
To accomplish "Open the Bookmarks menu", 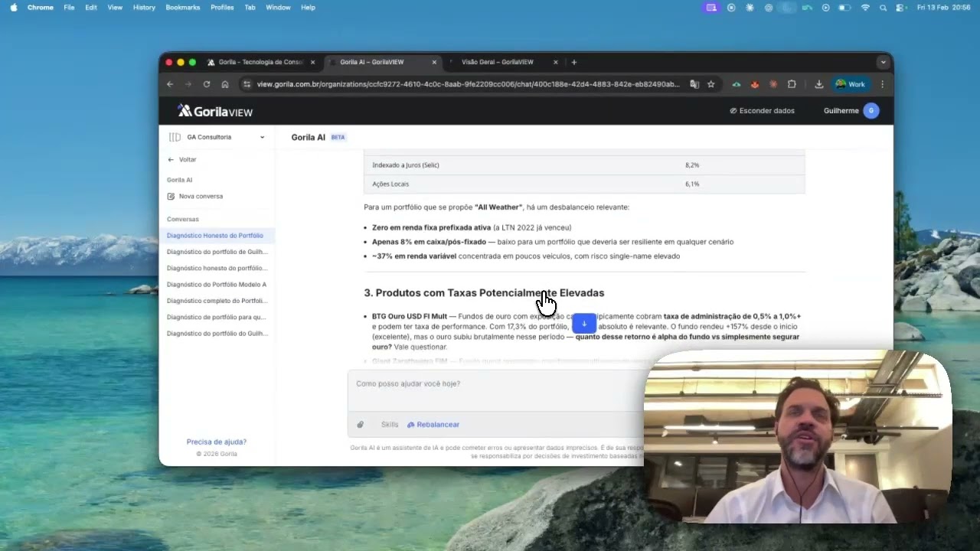I will pos(183,8).
